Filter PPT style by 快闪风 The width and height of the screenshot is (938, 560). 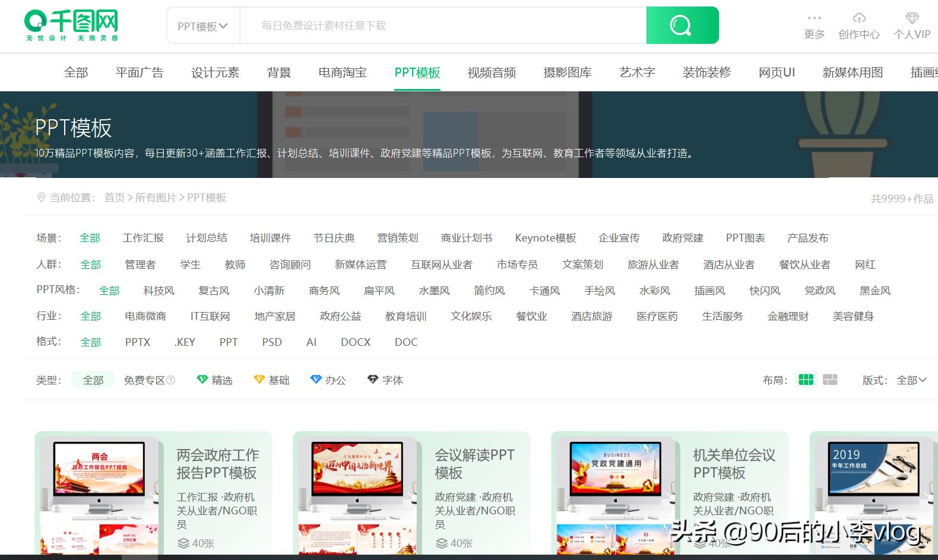click(x=765, y=291)
